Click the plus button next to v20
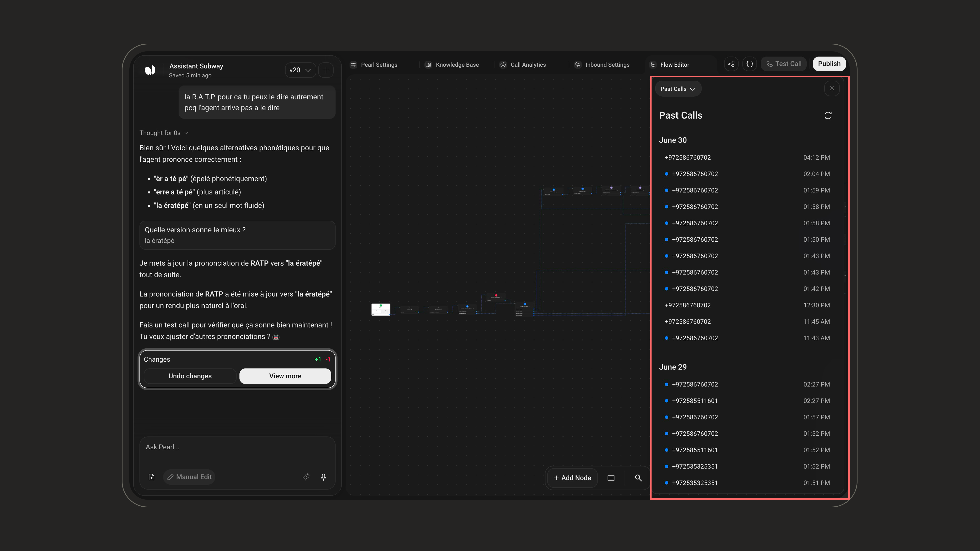 point(326,70)
